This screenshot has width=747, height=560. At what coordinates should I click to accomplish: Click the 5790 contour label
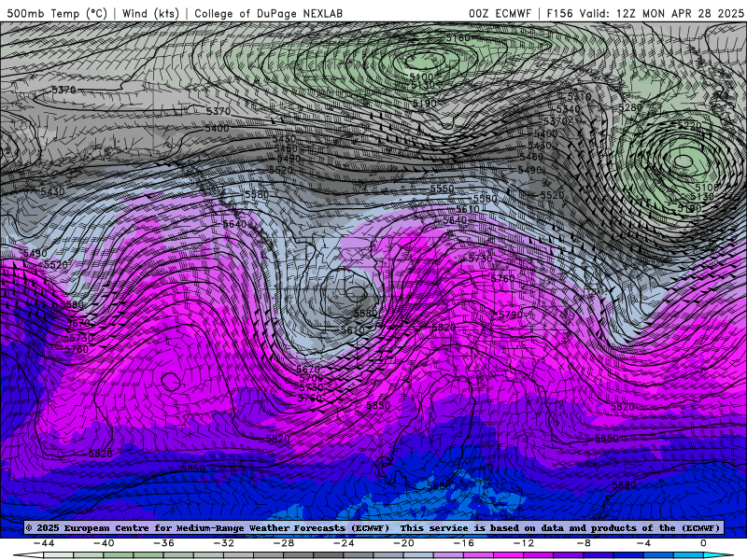click(x=511, y=315)
